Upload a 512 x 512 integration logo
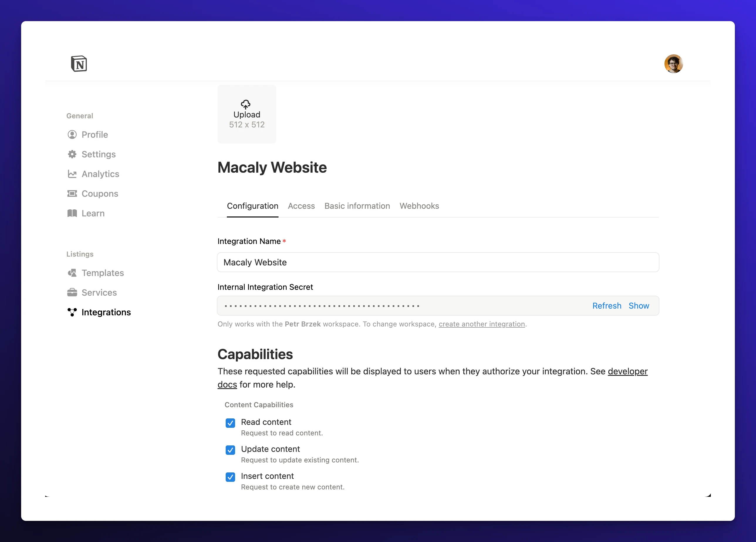756x542 pixels. tap(246, 114)
